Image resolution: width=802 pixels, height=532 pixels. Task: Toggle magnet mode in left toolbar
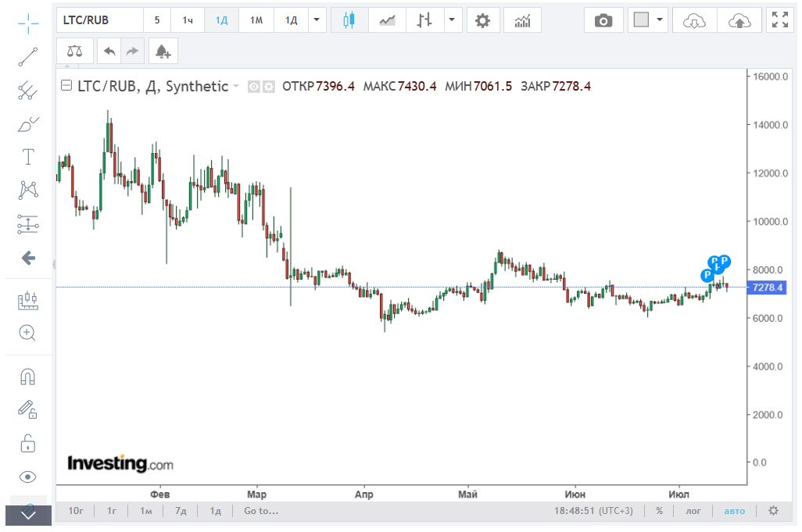click(28, 377)
